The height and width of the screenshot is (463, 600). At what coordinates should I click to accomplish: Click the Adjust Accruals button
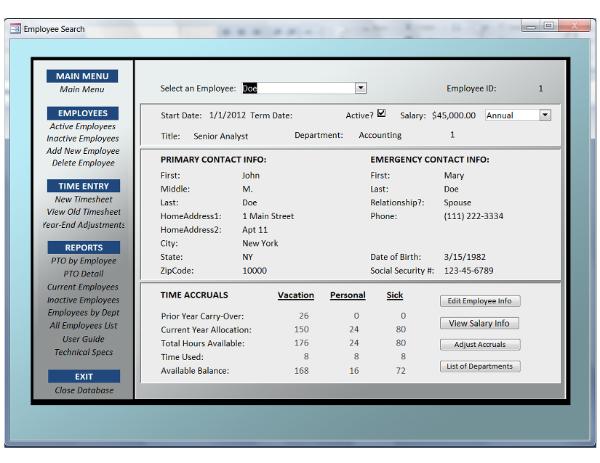(x=480, y=344)
